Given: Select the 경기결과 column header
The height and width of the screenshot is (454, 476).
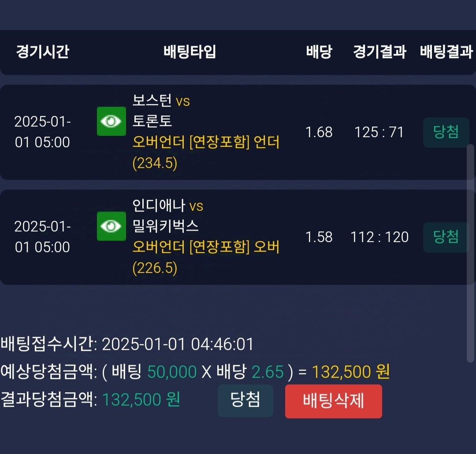Looking at the screenshot, I should (x=379, y=52).
